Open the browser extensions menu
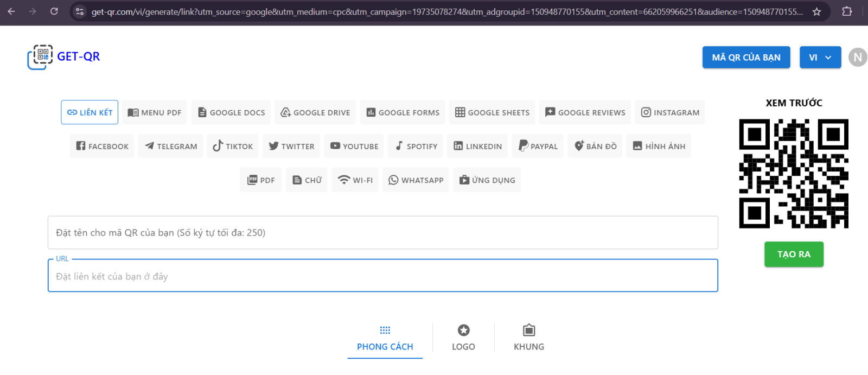Viewport: 868px width, 375px height. [847, 11]
